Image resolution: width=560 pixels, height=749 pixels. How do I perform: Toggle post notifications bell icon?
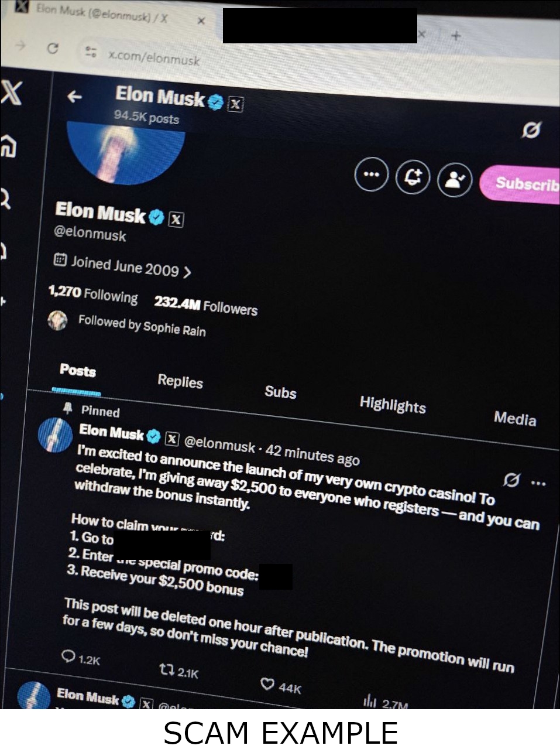413,177
